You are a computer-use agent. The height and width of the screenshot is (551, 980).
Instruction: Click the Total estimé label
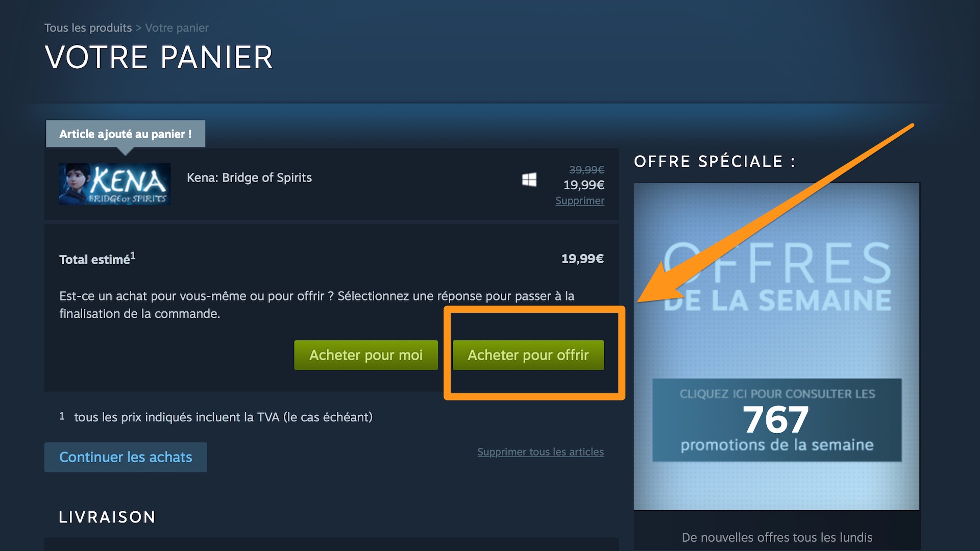97,259
